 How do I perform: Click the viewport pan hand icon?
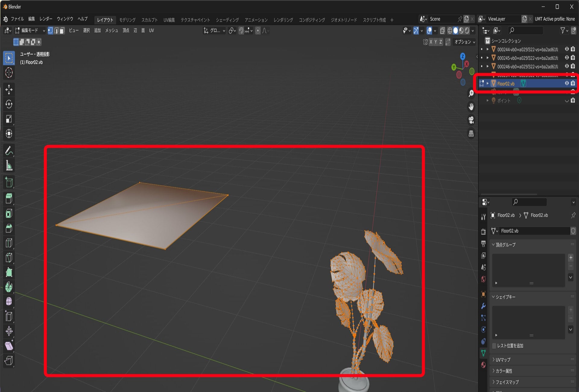coord(471,107)
